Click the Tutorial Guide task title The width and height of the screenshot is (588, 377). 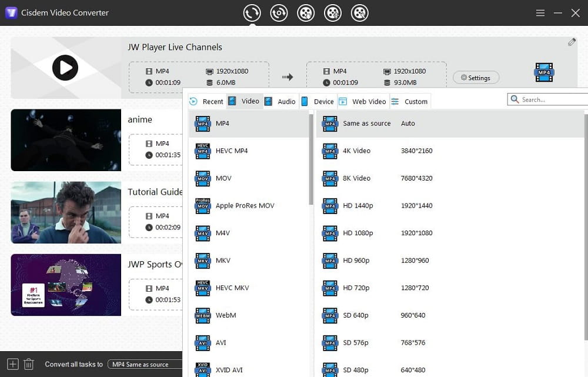click(x=155, y=192)
